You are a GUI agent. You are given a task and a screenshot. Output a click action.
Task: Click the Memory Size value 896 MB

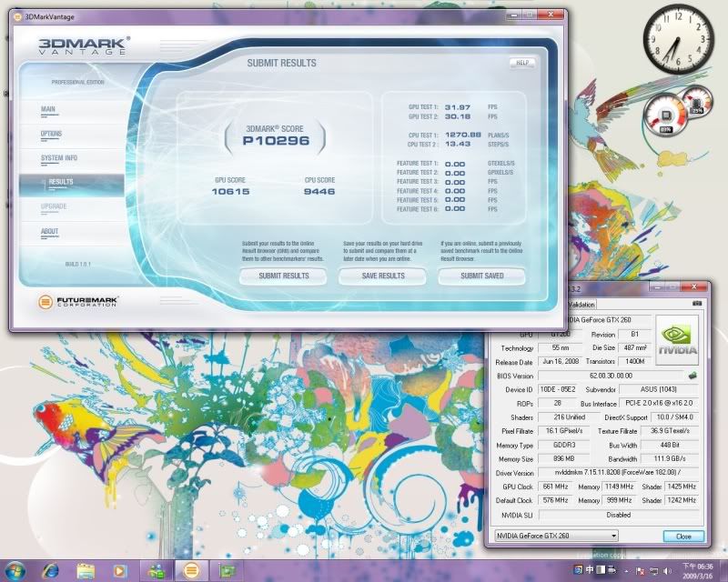point(563,458)
